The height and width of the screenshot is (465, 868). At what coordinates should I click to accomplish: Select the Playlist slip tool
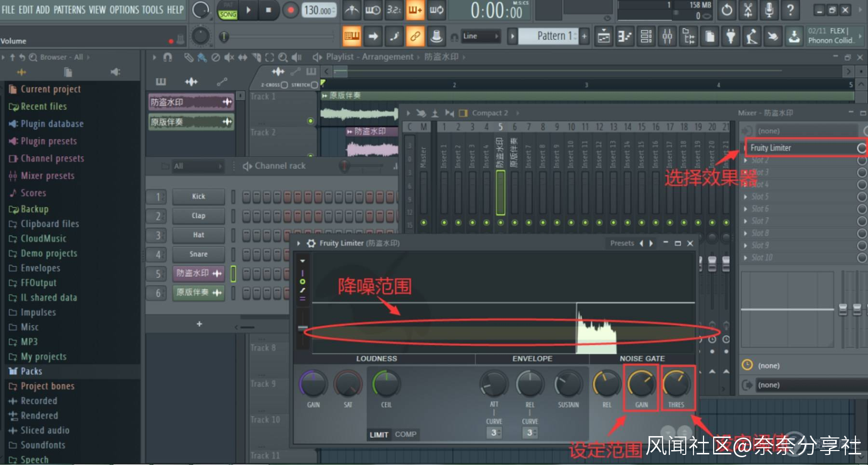coord(243,57)
